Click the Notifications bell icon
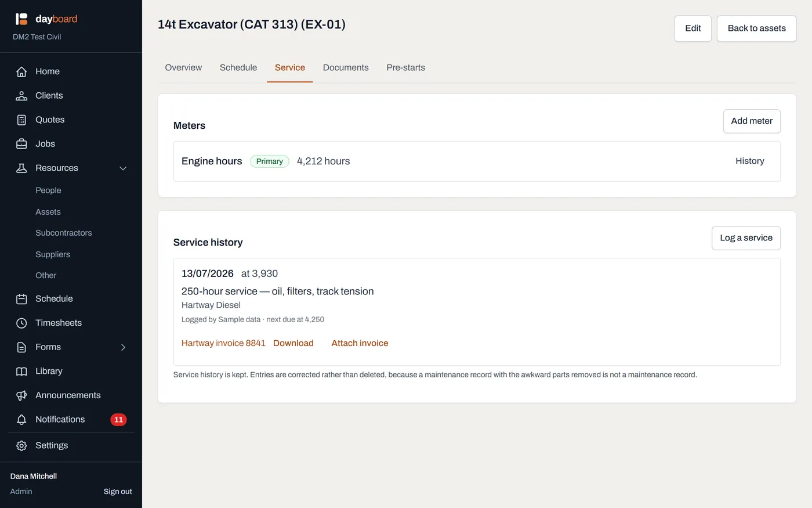The height and width of the screenshot is (508, 812). (21, 420)
